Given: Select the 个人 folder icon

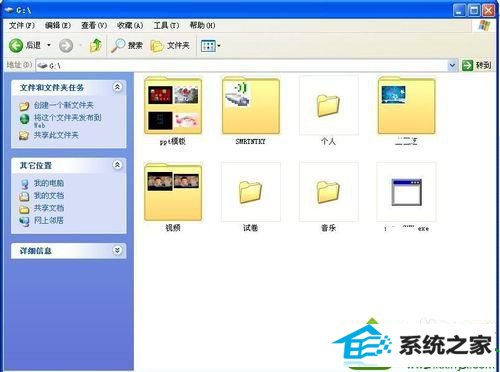Looking at the screenshot, I should tap(329, 105).
